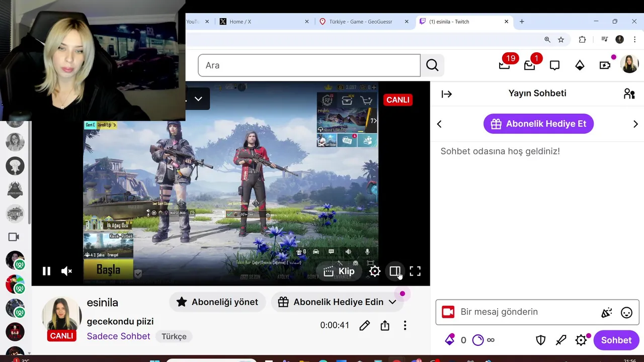Open the stream video settings gear
The height and width of the screenshot is (362, 644).
375,271
